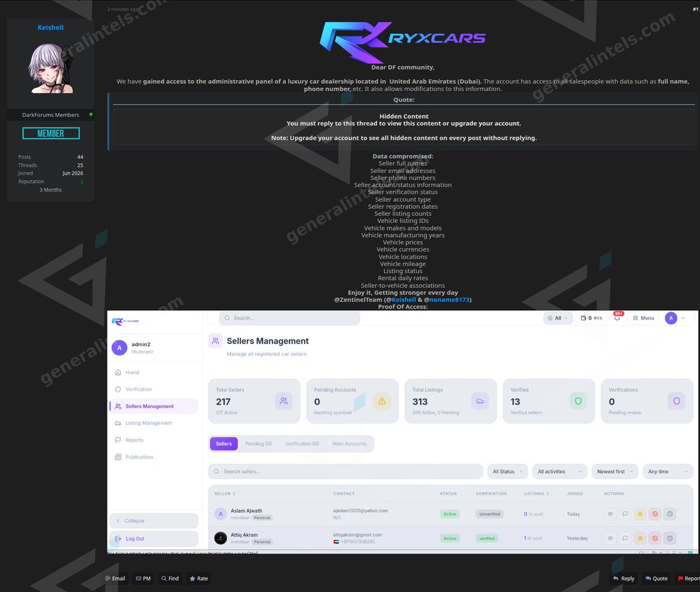Open the Any time filter dropdown
The width and height of the screenshot is (700, 592).
(668, 471)
